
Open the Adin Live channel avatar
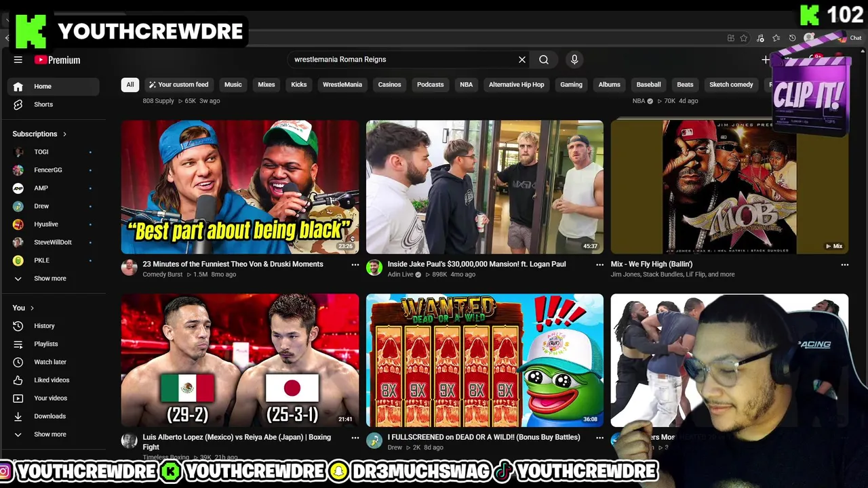[x=374, y=268]
